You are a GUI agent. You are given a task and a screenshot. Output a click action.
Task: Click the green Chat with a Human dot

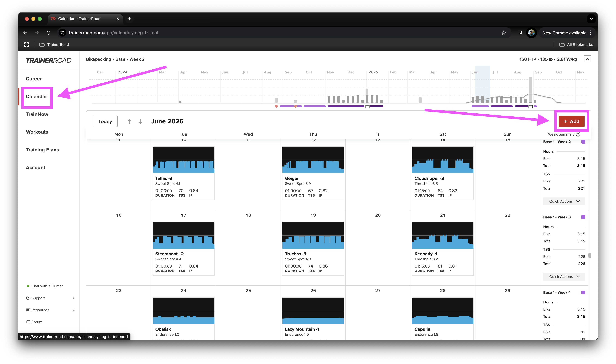[28, 286]
